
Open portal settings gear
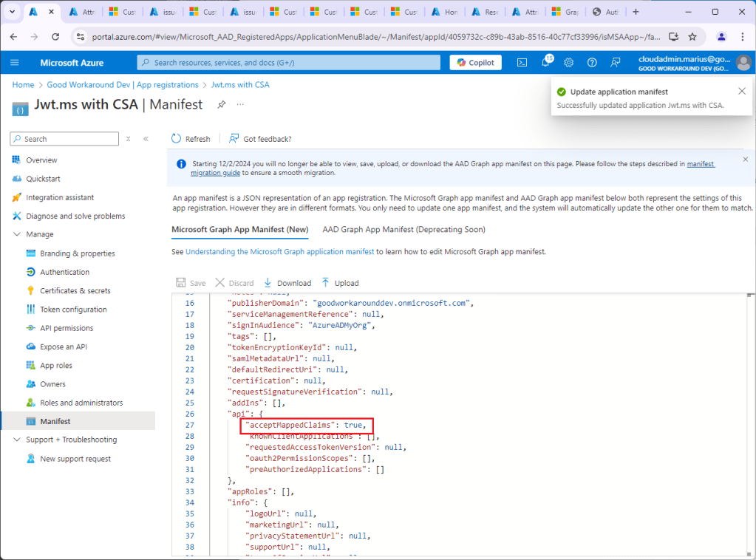tap(568, 63)
